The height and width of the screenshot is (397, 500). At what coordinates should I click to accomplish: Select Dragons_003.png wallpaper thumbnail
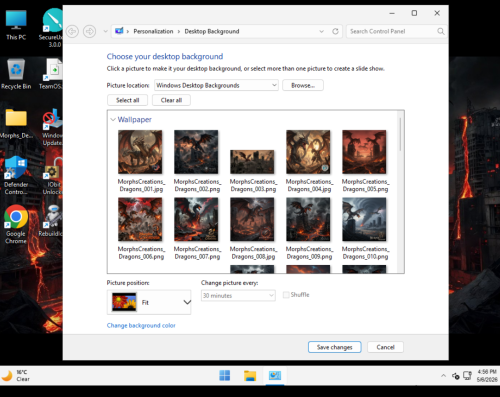coord(252,162)
